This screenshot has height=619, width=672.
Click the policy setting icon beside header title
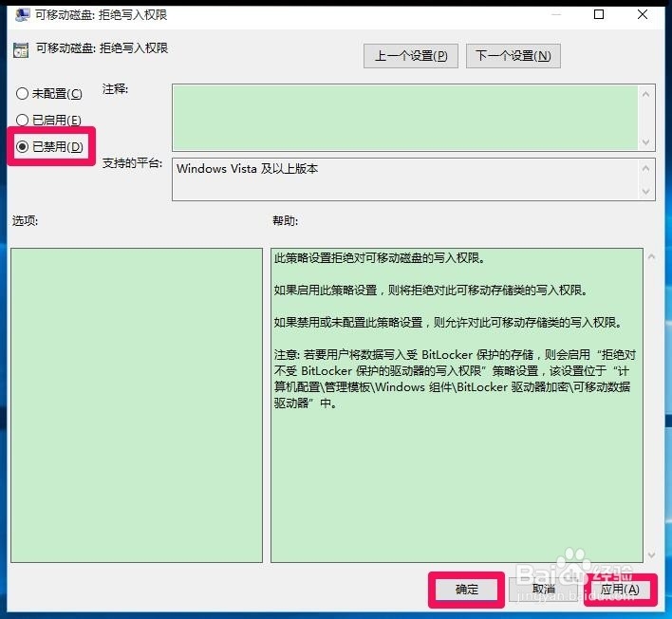pyautogui.click(x=21, y=50)
